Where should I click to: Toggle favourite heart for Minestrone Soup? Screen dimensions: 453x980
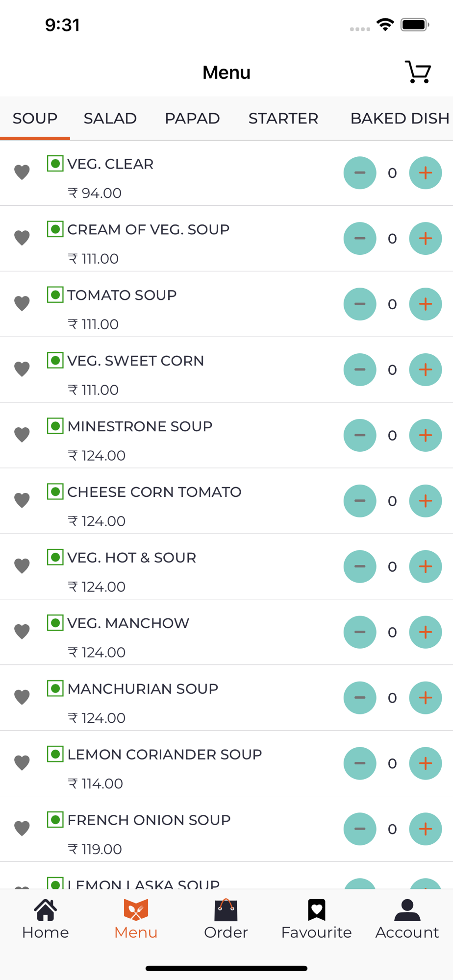point(22,435)
